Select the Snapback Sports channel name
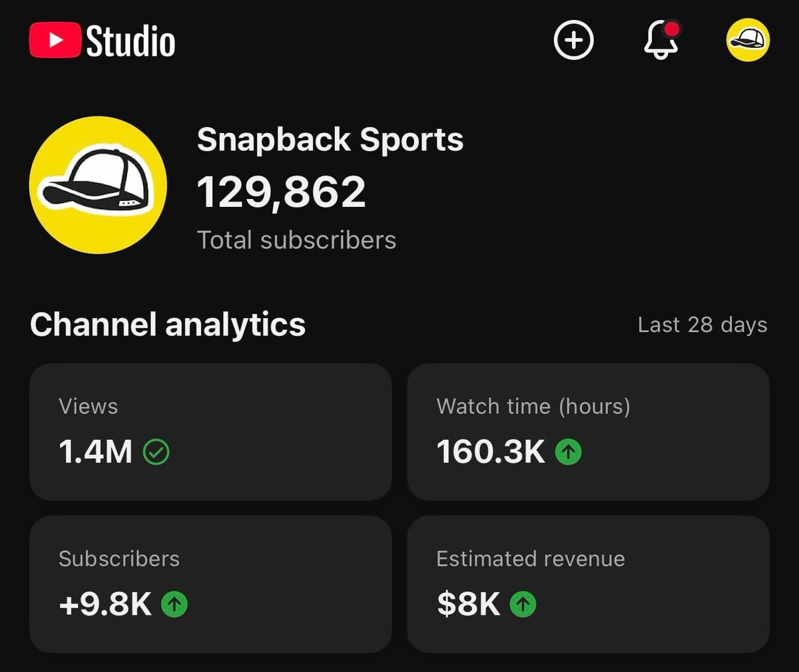 click(330, 140)
